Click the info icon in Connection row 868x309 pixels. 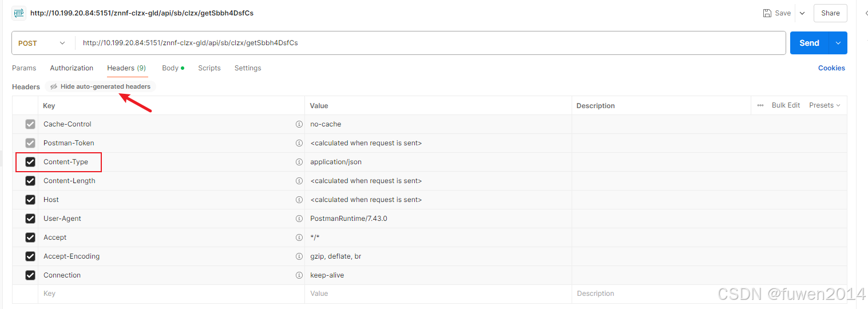(x=299, y=275)
